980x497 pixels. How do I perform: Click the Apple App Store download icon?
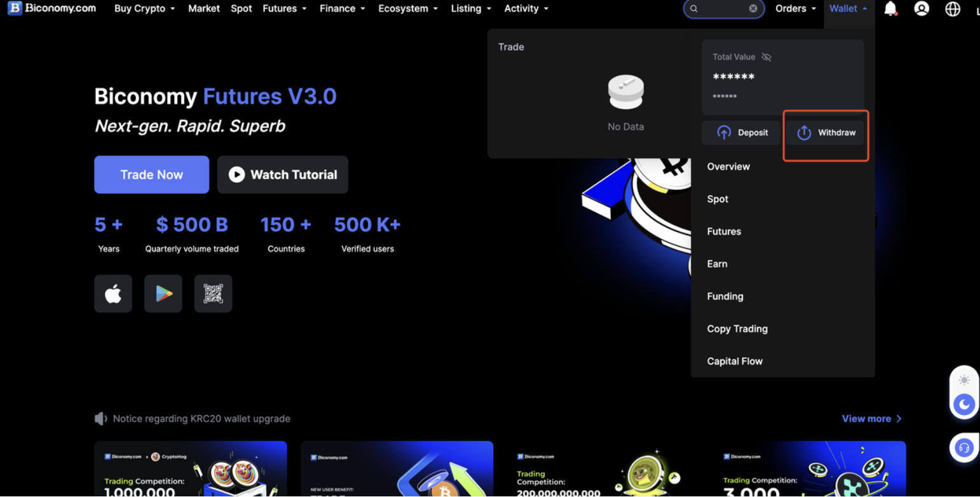113,294
